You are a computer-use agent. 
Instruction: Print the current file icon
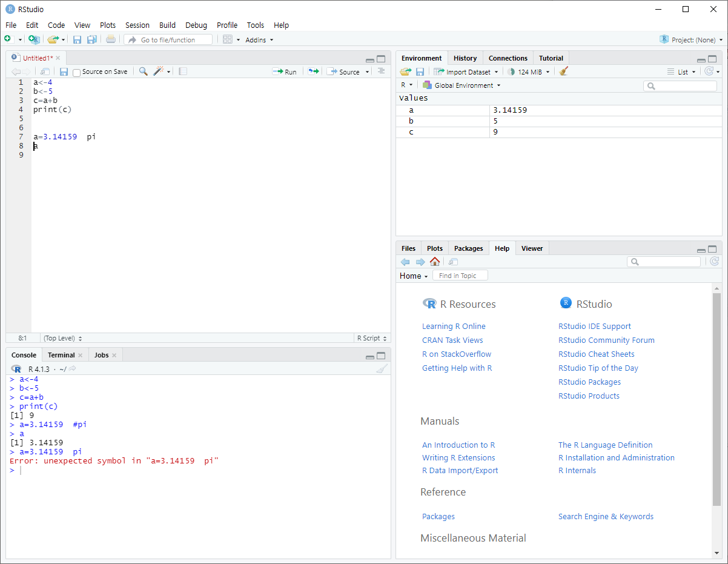click(x=111, y=39)
